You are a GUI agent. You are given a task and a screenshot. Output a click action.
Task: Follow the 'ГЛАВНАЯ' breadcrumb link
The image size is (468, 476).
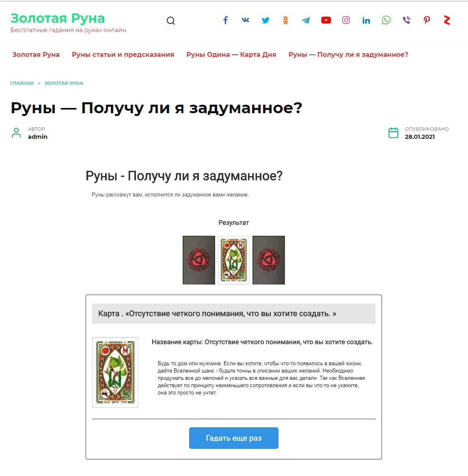(22, 83)
